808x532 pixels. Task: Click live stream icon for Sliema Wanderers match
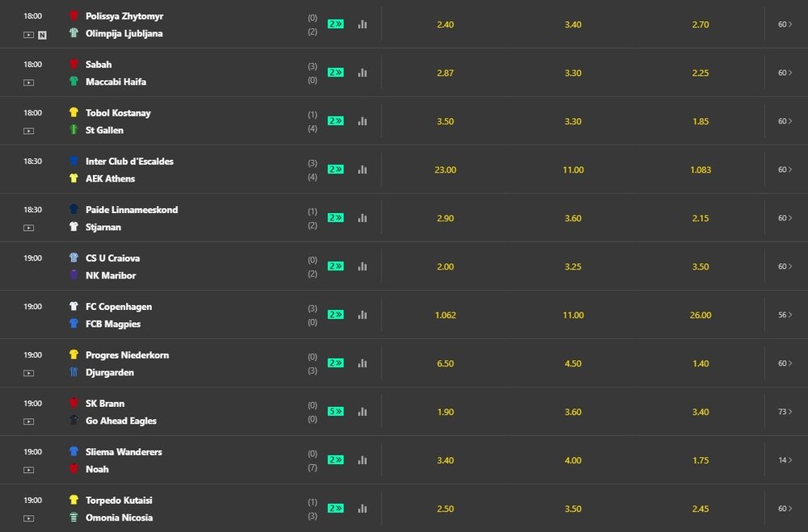point(29,470)
